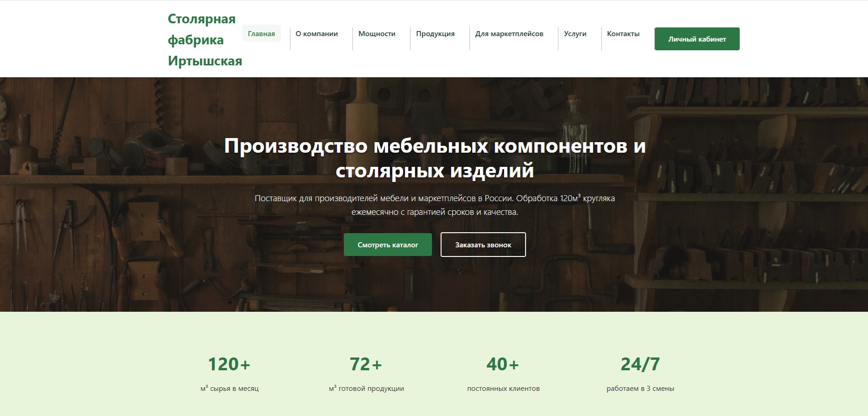Click the hero heading Производство мебельных компонентов
This screenshot has width=868, height=416.
pyautogui.click(x=435, y=158)
